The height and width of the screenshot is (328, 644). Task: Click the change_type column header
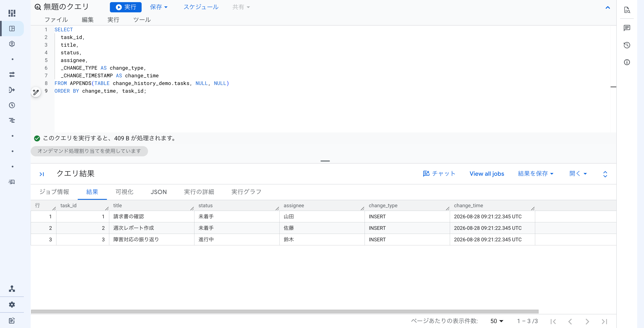pyautogui.click(x=407, y=206)
